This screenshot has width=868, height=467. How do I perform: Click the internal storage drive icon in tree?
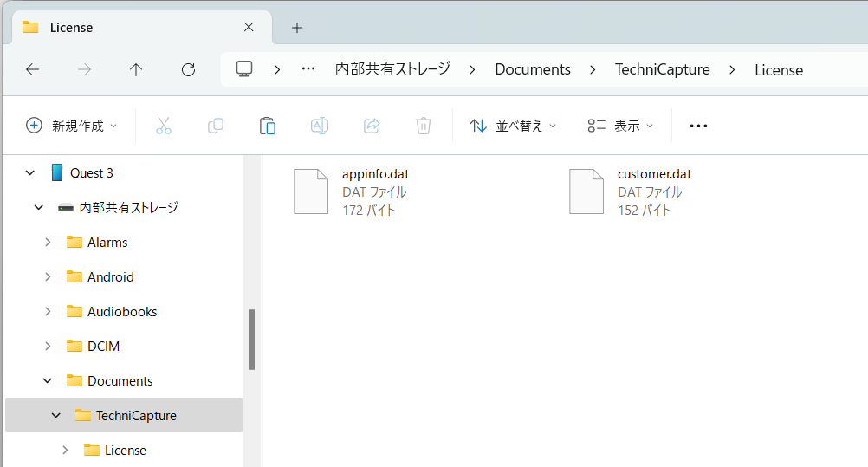65,208
